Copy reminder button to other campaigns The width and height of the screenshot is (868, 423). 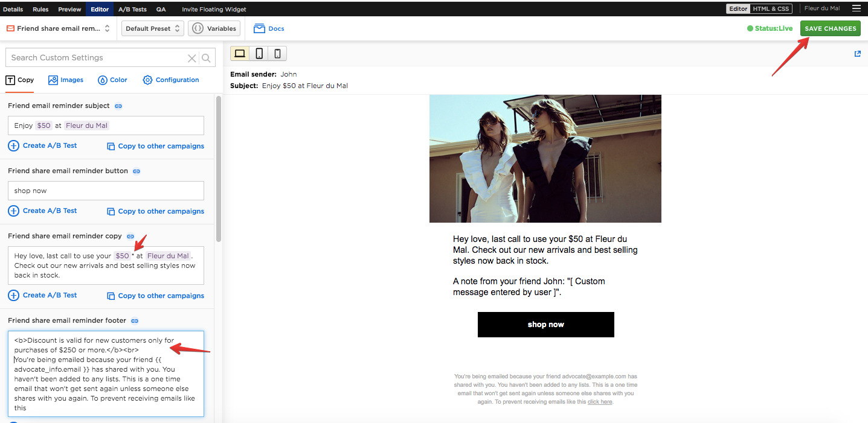[156, 211]
